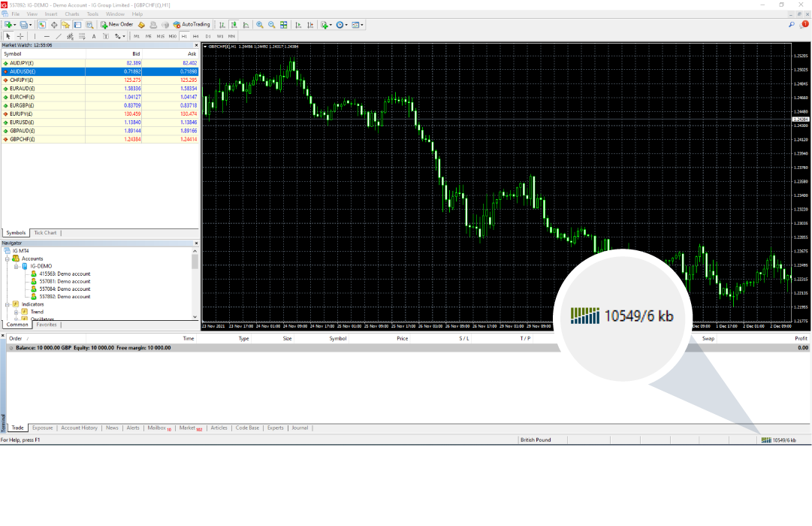Collapse the Indicators tree node
812x526 pixels.
coord(8,305)
